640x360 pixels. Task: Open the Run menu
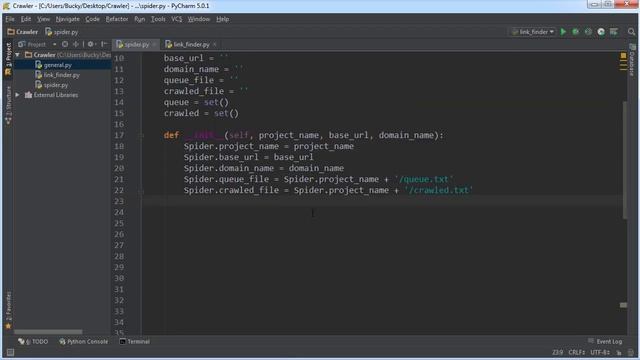[x=140, y=19]
